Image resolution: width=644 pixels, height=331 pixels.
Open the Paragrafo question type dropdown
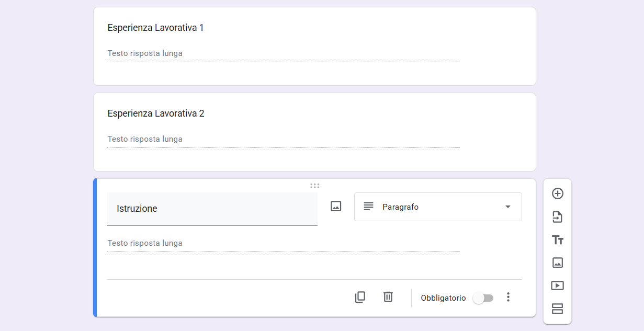438,207
